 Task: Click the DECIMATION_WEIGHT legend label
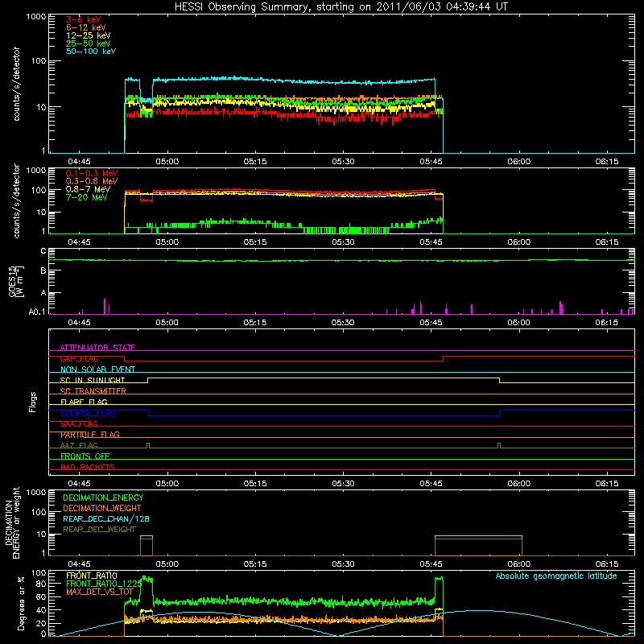pyautogui.click(x=102, y=508)
